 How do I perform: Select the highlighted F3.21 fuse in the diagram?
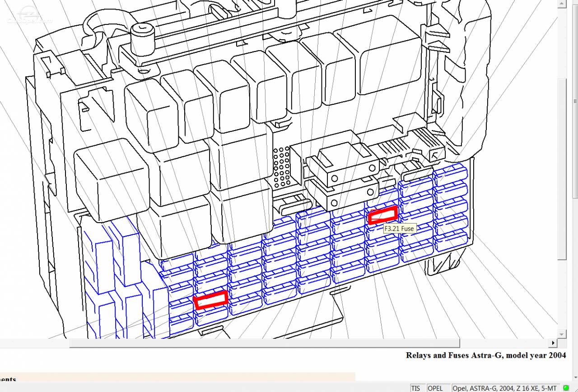tap(382, 215)
